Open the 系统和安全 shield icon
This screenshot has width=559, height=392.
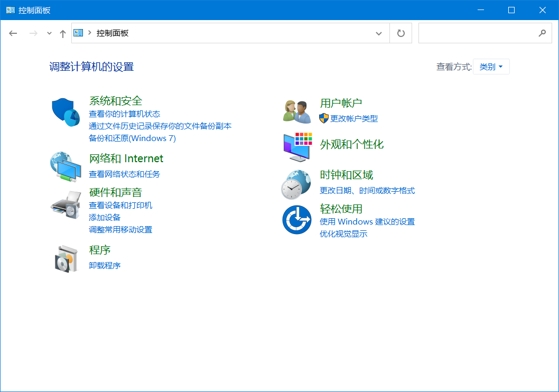66,112
